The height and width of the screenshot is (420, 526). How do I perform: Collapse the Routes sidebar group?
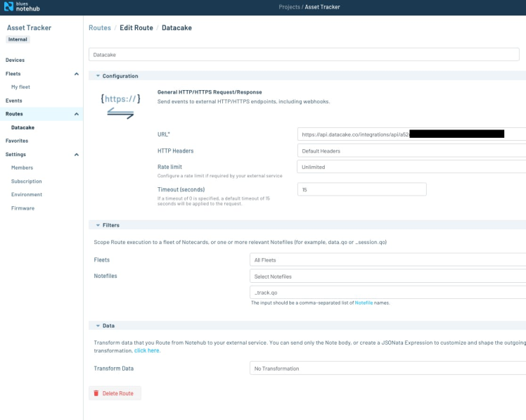tap(76, 114)
